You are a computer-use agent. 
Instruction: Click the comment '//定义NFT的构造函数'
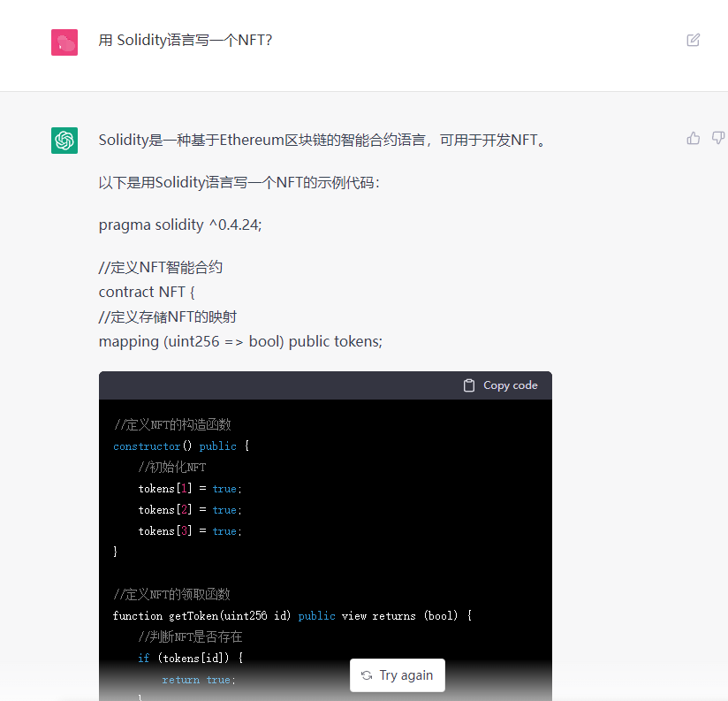[172, 424]
